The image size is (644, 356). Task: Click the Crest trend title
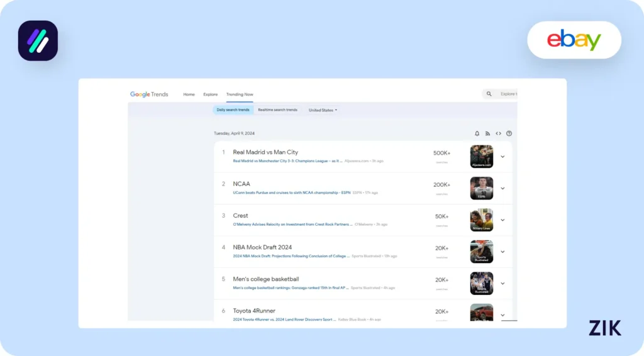[240, 216]
